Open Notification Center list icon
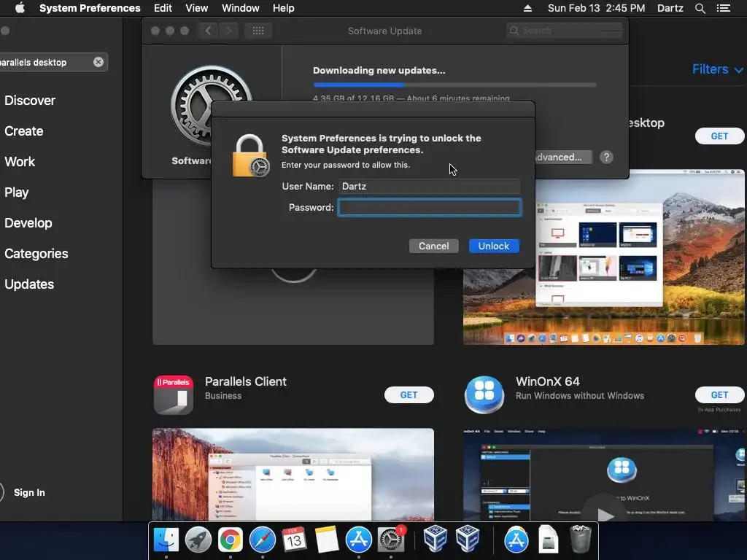This screenshot has height=560, width=747. 724,8
